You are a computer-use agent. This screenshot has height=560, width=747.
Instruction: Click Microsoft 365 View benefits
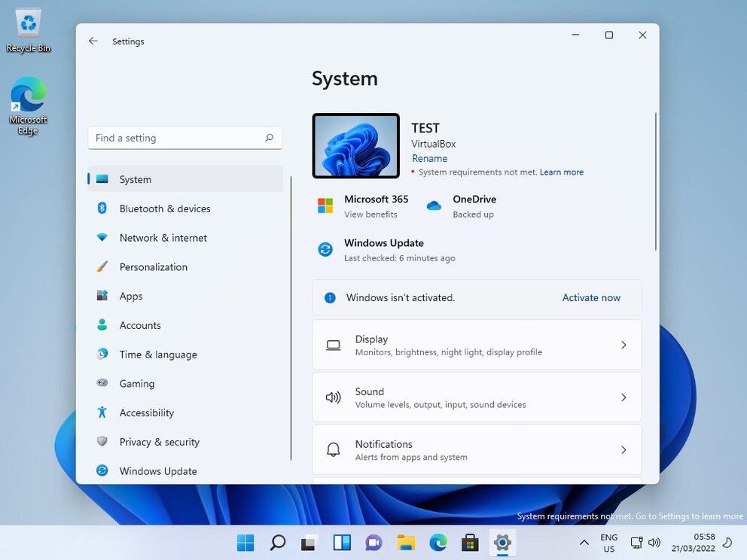370,215
